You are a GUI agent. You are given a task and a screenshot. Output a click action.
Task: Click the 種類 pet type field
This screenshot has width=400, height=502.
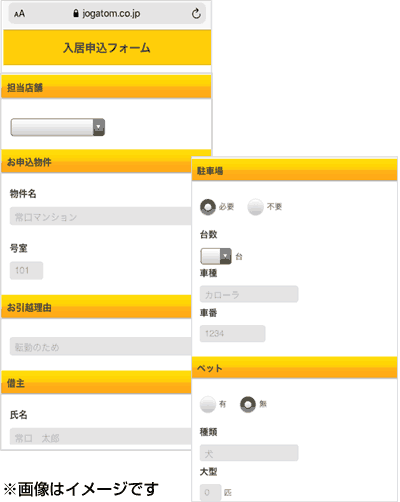(x=249, y=453)
